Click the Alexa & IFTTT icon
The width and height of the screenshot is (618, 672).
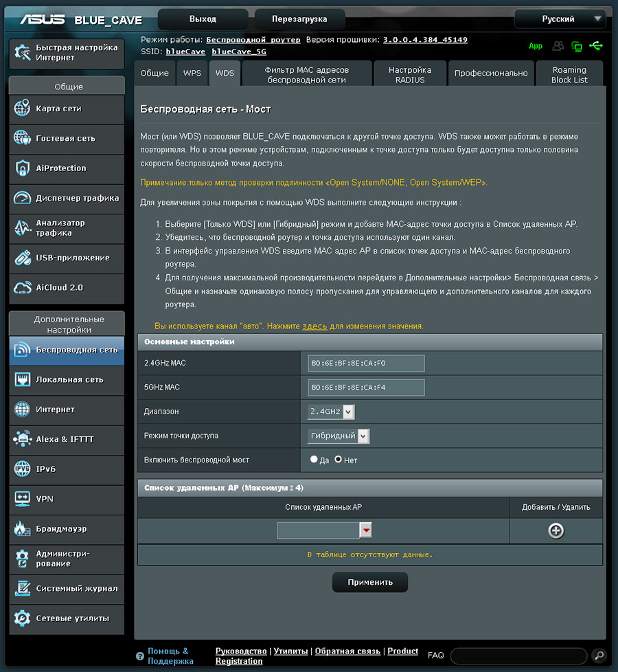(x=22, y=439)
